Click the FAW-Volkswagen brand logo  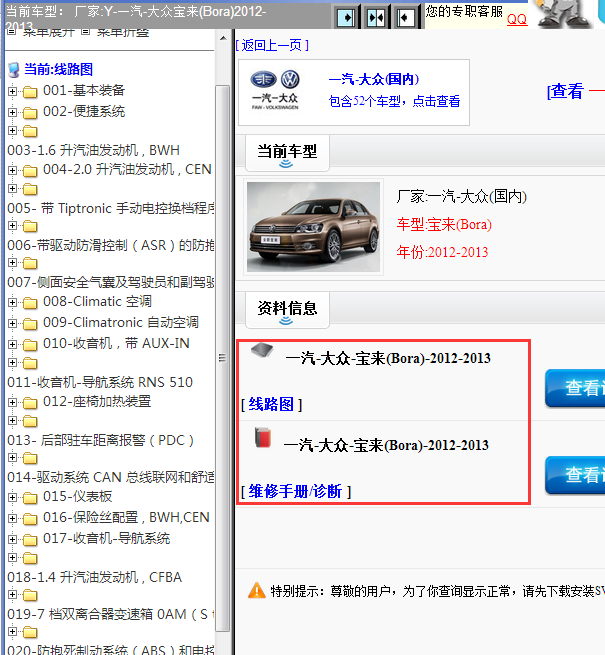(x=275, y=90)
